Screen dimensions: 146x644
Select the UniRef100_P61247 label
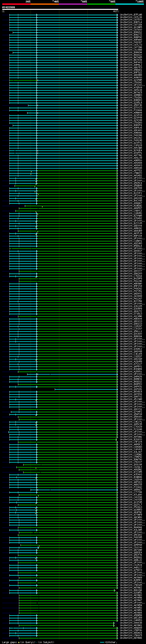131,299
